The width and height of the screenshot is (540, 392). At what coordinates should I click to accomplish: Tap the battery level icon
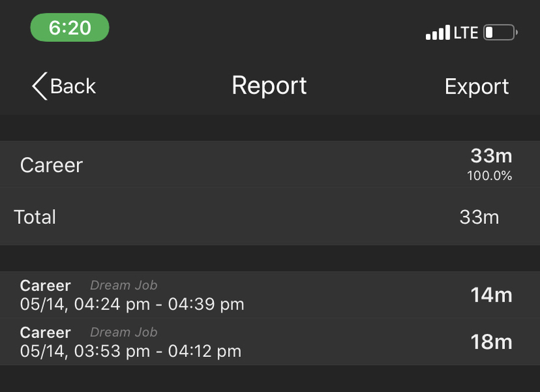[x=500, y=32]
